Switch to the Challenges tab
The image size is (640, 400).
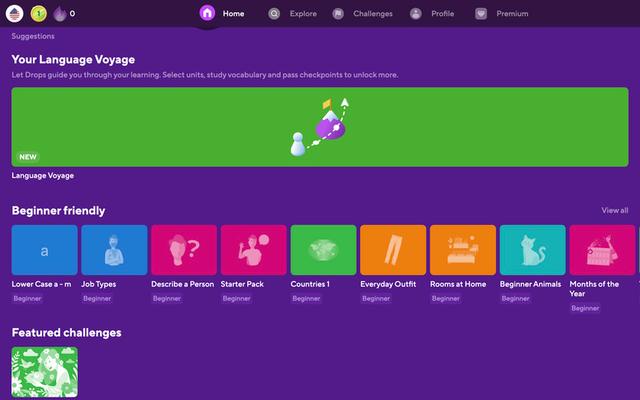373,13
